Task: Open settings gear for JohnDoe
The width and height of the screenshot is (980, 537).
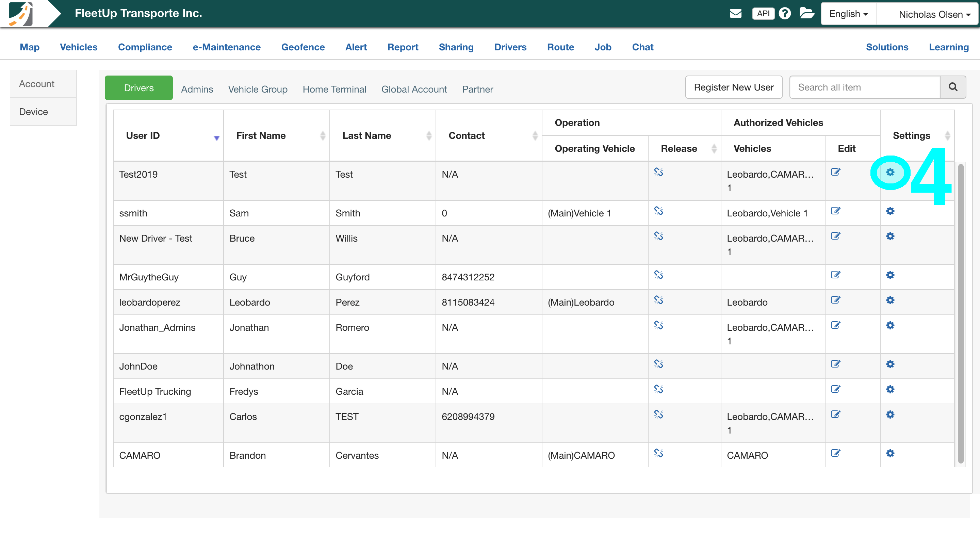Action: click(x=890, y=364)
